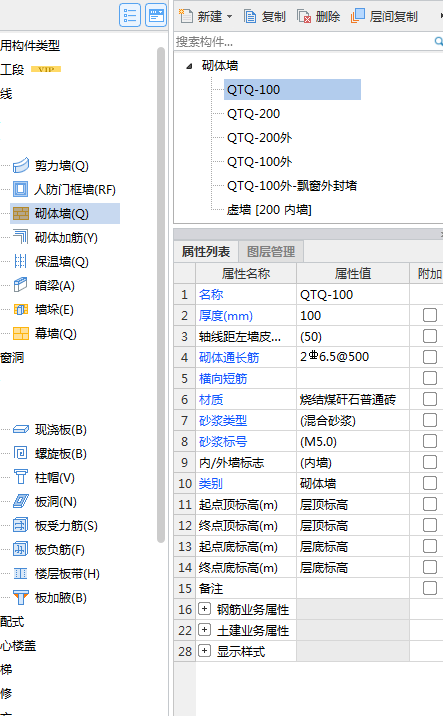Select the 人防门框墙(RF) icon
Image resolution: width=443 pixels, height=716 pixels.
pos(21,189)
